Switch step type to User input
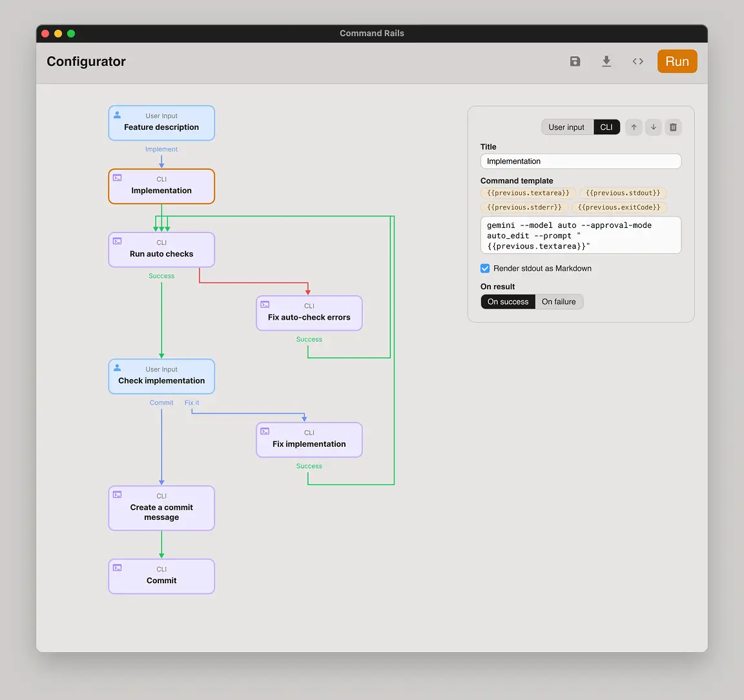 (566, 127)
